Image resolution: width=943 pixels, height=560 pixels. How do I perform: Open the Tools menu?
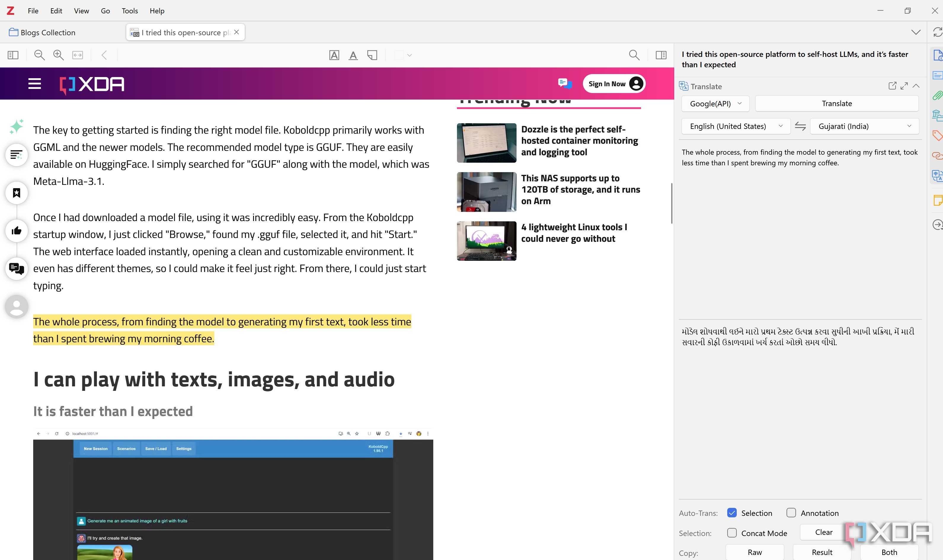[x=130, y=11]
